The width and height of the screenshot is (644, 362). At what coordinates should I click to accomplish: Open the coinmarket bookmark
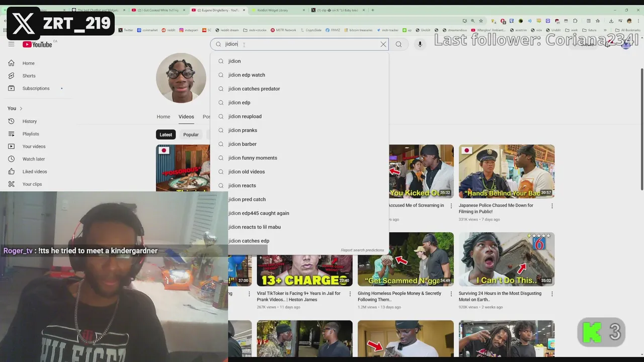(x=147, y=30)
